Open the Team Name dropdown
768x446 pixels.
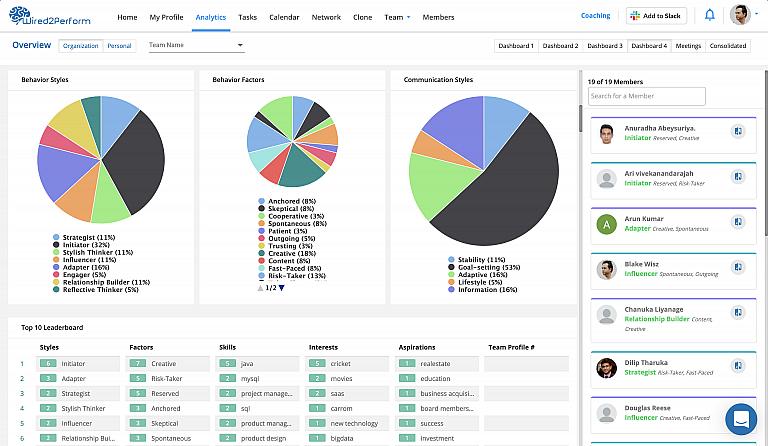tap(196, 45)
